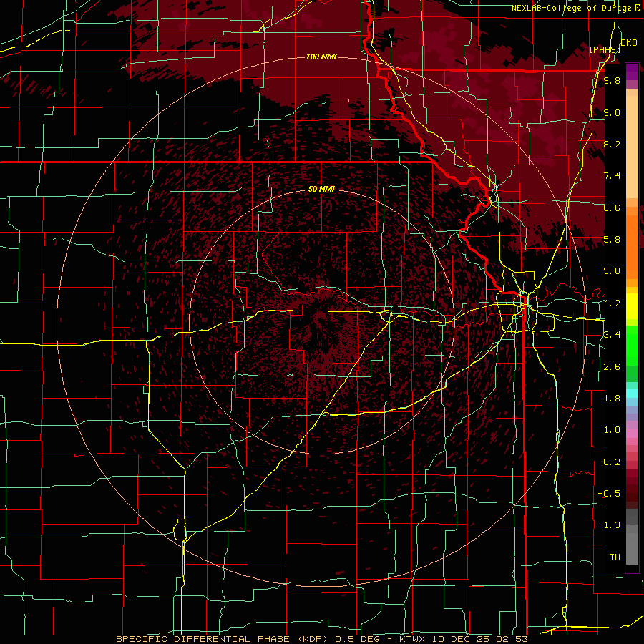Viewport: 644px width, 644px height.
Task: Click the 2.6 value on the color scale
Action: click(x=612, y=367)
